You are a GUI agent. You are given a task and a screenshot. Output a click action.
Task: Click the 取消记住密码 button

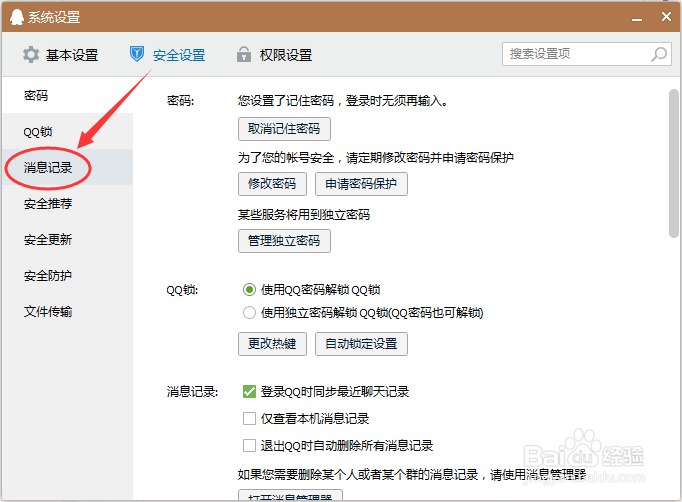(284, 129)
